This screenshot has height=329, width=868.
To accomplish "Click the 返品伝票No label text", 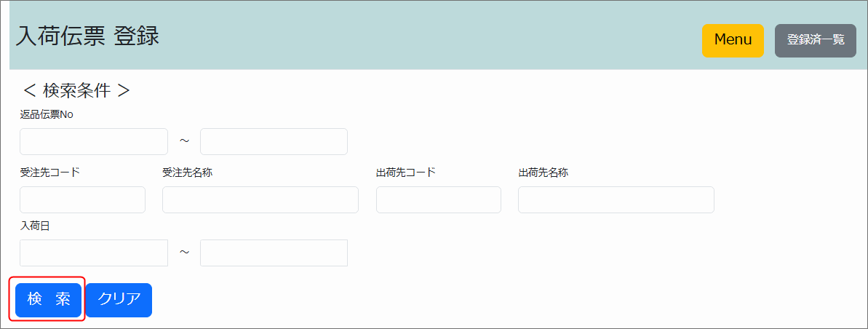I will click(47, 114).
